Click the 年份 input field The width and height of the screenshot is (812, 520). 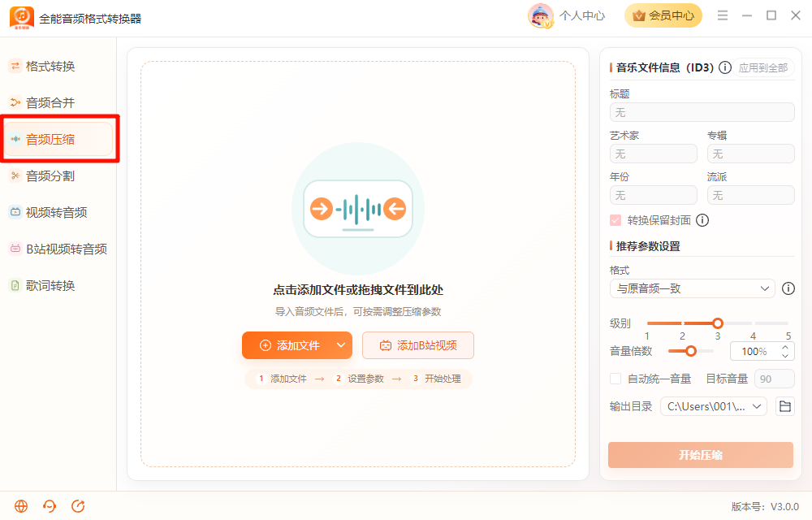tap(654, 195)
